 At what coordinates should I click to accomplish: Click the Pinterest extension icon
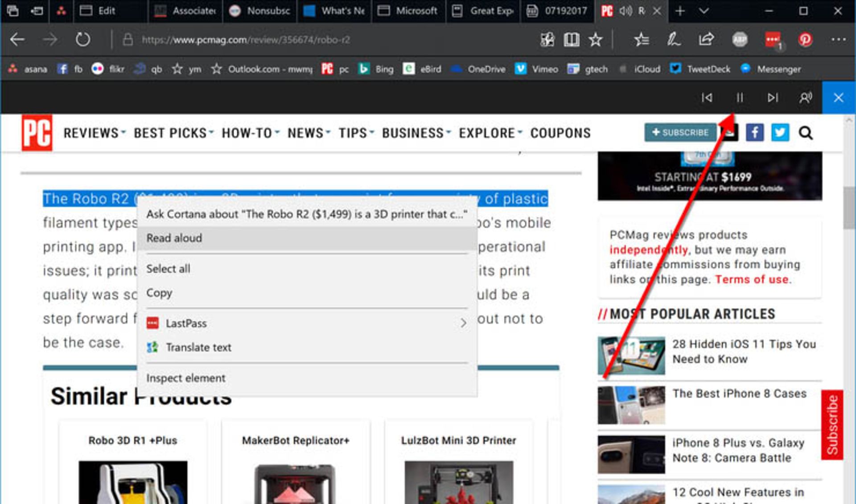click(x=805, y=40)
